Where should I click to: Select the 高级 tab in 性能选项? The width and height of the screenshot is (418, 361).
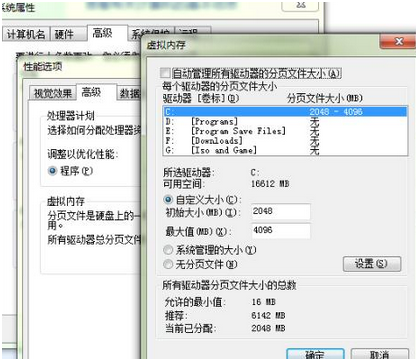pyautogui.click(x=92, y=92)
